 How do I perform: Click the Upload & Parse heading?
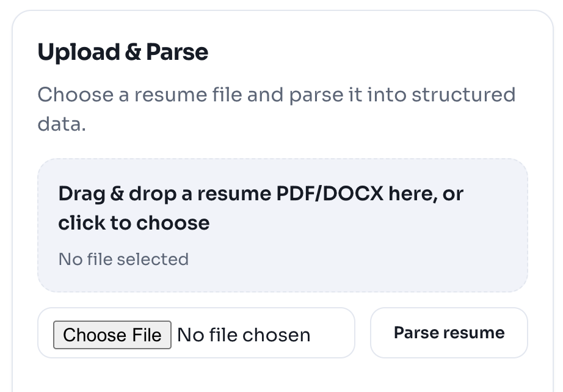pos(123,52)
